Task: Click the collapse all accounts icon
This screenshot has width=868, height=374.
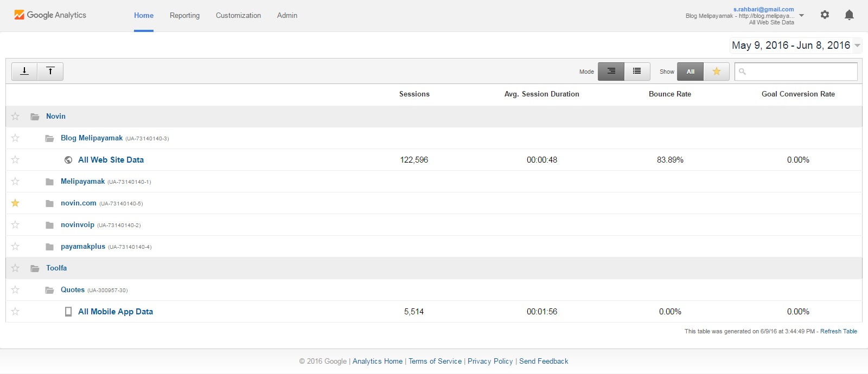Action: [x=50, y=71]
